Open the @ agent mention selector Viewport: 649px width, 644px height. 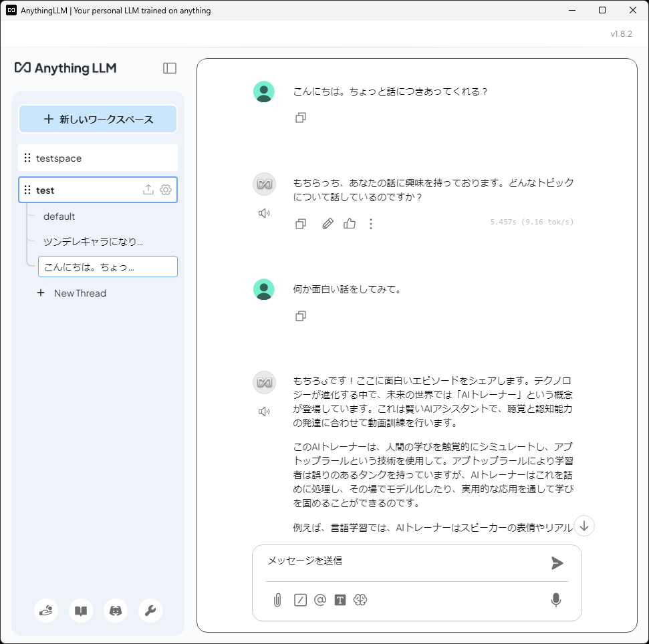pyautogui.click(x=319, y=600)
